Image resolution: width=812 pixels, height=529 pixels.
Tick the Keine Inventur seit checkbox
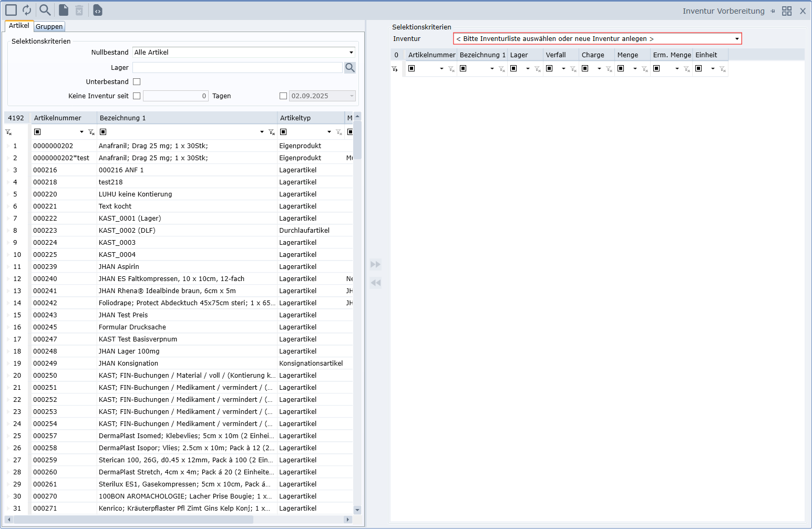(x=137, y=96)
